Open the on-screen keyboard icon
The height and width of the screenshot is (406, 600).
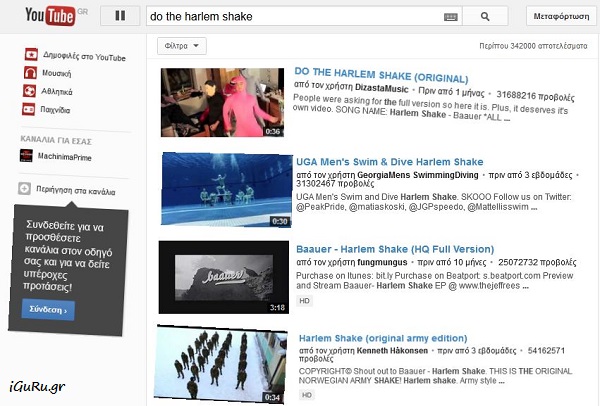[x=451, y=17]
